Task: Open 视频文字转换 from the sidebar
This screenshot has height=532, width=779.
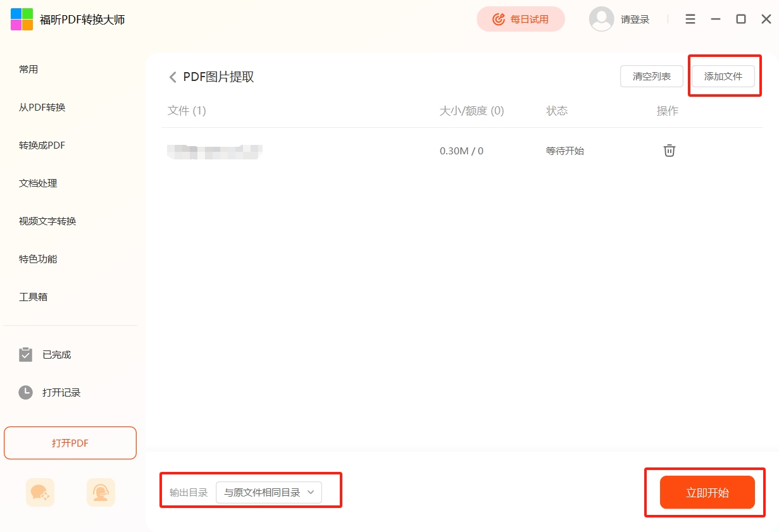Action: [47, 221]
